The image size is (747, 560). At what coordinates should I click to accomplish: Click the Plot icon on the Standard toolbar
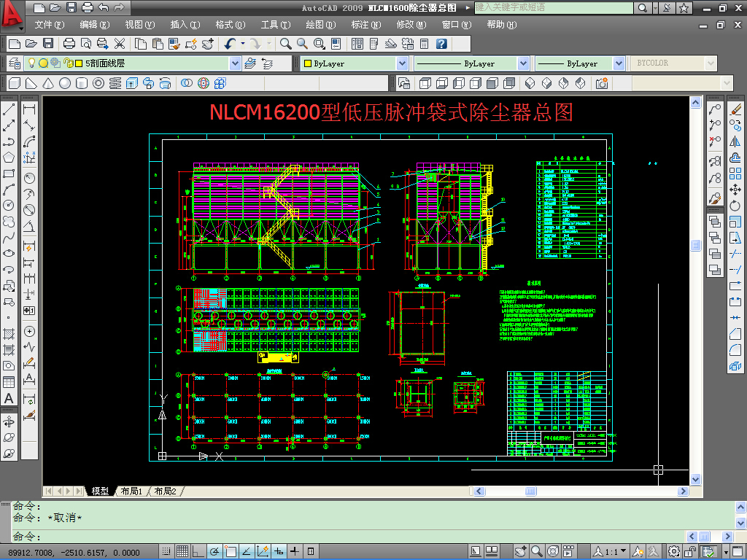tap(70, 44)
